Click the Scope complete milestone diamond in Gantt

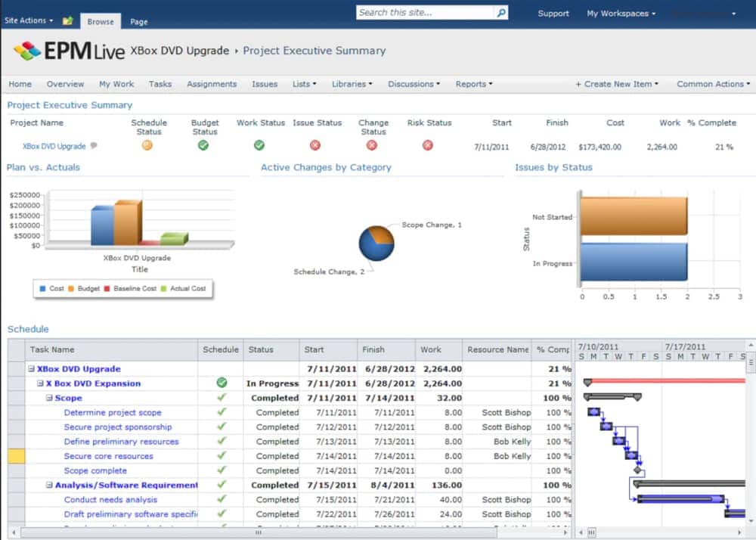tap(638, 470)
